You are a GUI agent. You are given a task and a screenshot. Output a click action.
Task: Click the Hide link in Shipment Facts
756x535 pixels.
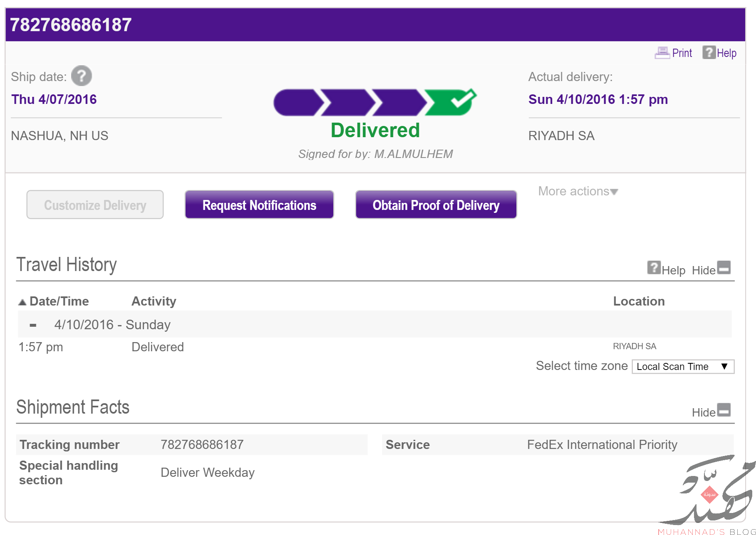704,413
